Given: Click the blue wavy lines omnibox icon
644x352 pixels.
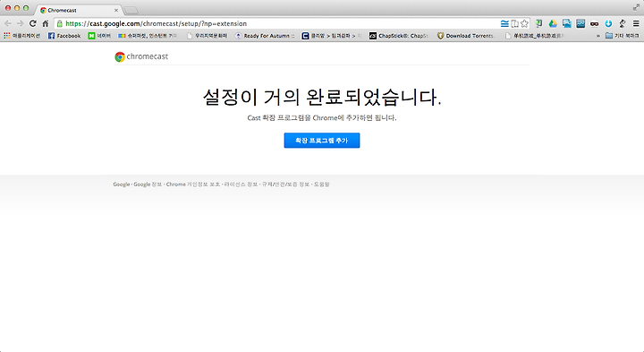Looking at the screenshot, I should (x=504, y=23).
